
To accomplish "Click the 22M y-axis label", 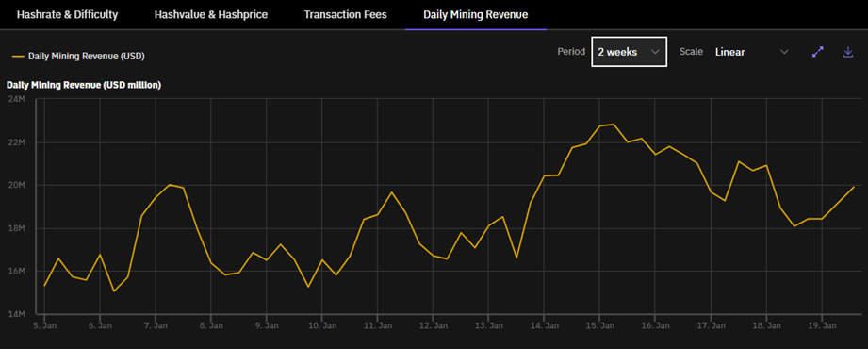I will point(17,142).
